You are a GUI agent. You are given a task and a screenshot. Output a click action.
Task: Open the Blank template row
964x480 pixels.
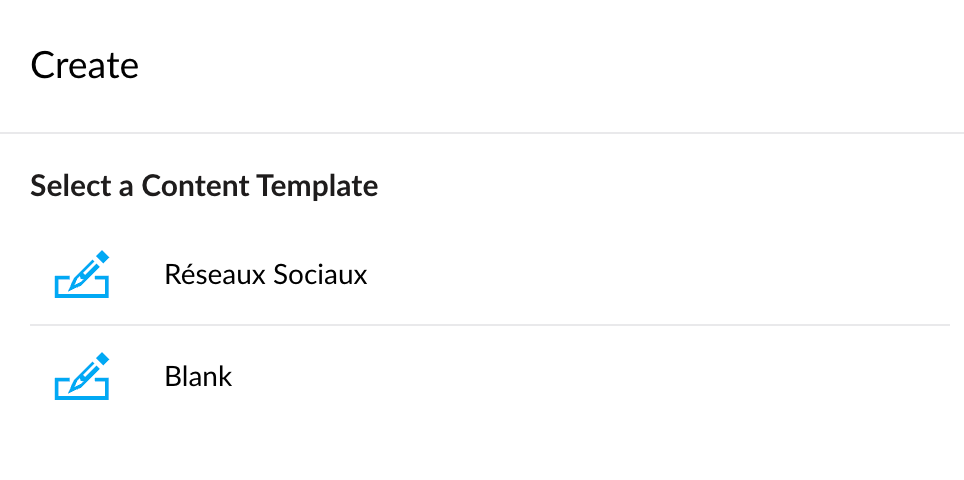(x=489, y=376)
